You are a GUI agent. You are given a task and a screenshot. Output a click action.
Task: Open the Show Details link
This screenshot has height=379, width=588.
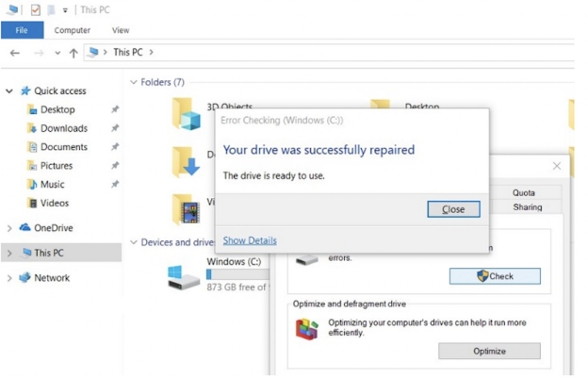[x=250, y=240]
